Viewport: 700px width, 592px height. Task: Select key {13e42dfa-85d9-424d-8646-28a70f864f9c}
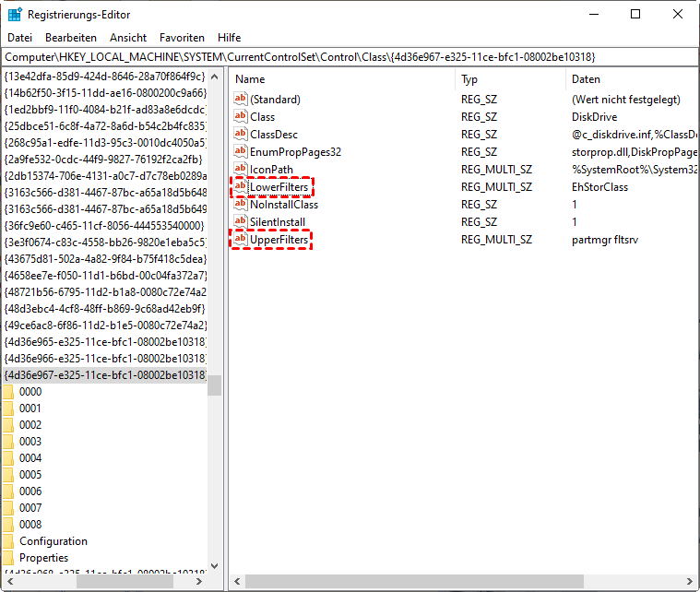coord(105,77)
